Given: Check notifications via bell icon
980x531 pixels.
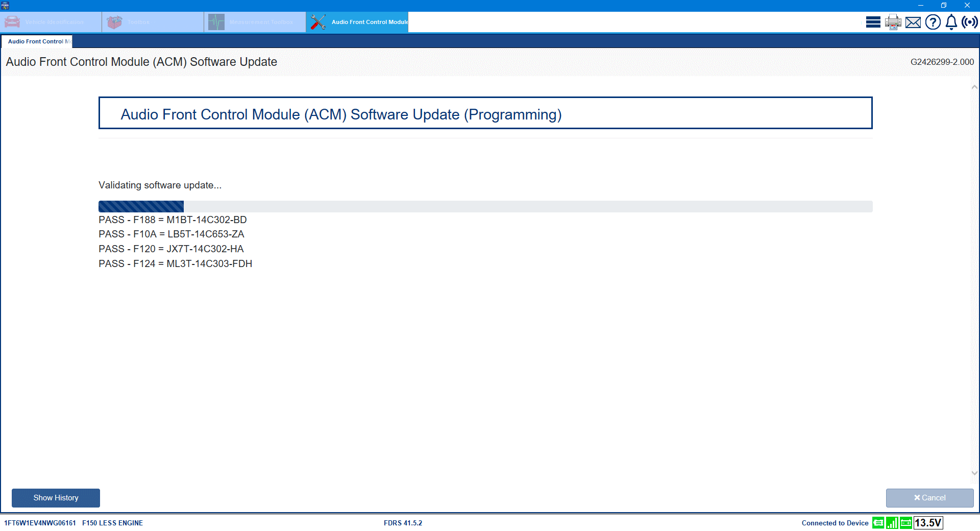Looking at the screenshot, I should pyautogui.click(x=951, y=22).
